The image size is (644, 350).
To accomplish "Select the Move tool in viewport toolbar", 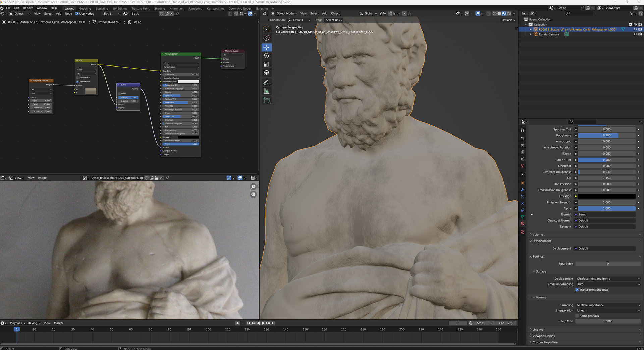I will (x=266, y=47).
